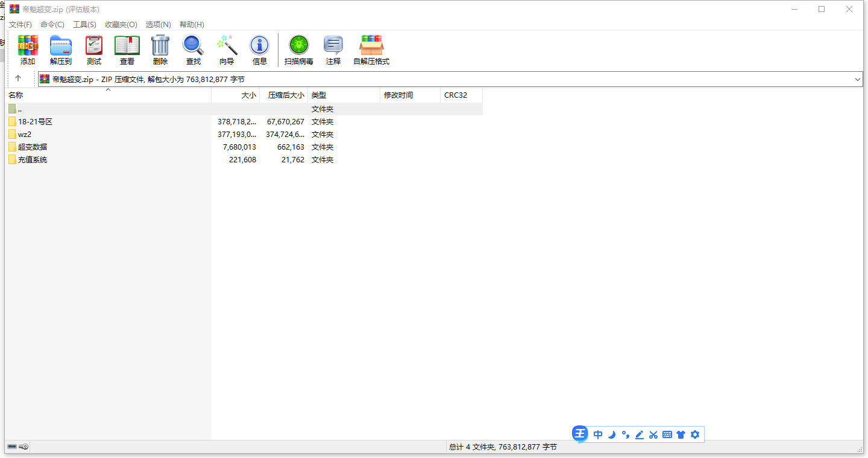Show archive Info (信息) icon

pos(260,46)
